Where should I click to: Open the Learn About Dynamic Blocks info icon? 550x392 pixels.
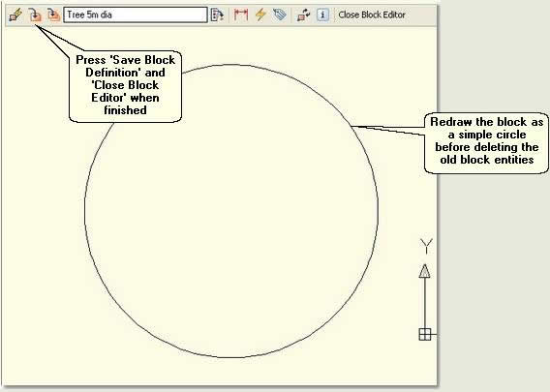coord(322,15)
